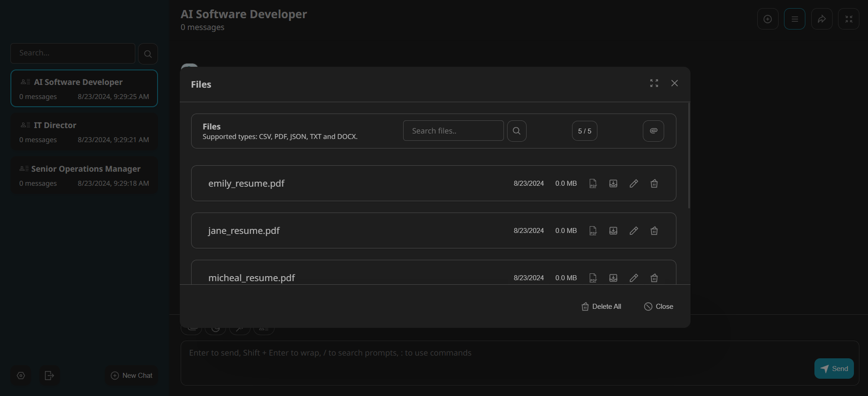868x396 pixels.
Task: Expand the Files dialog to fullscreen
Action: (x=654, y=83)
